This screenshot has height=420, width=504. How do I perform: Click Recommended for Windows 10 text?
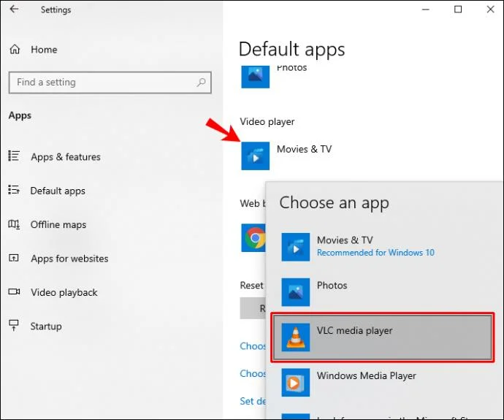(x=375, y=253)
